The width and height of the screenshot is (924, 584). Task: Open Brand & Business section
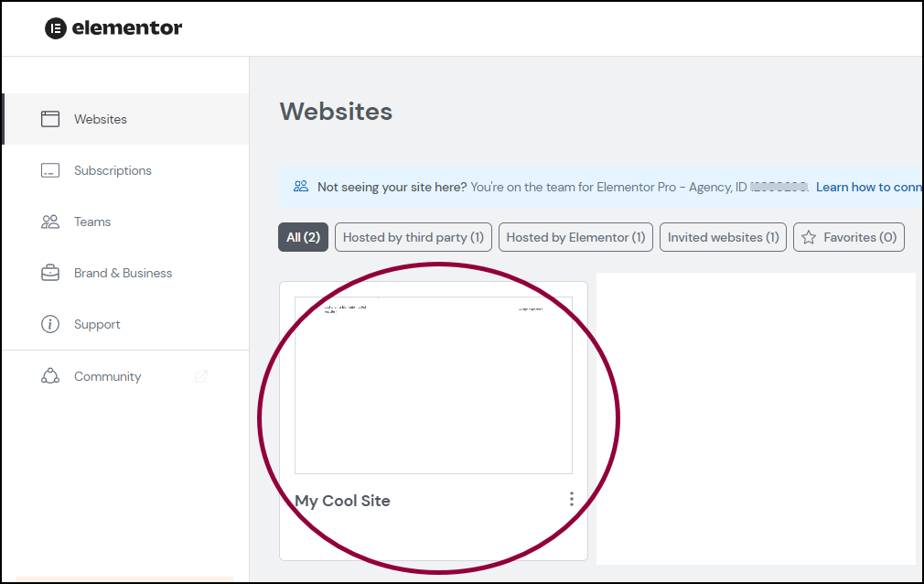pyautogui.click(x=125, y=273)
